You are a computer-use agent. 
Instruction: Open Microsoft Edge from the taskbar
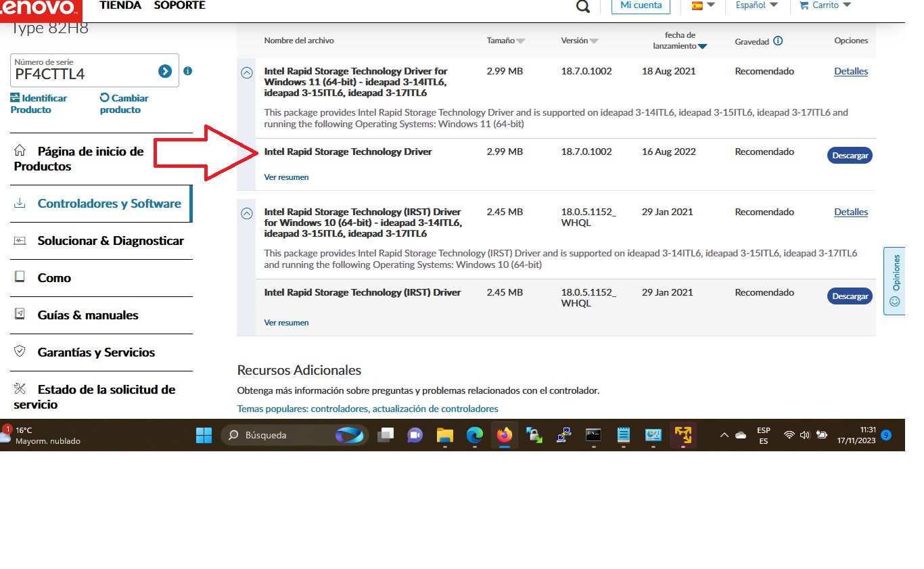(475, 435)
